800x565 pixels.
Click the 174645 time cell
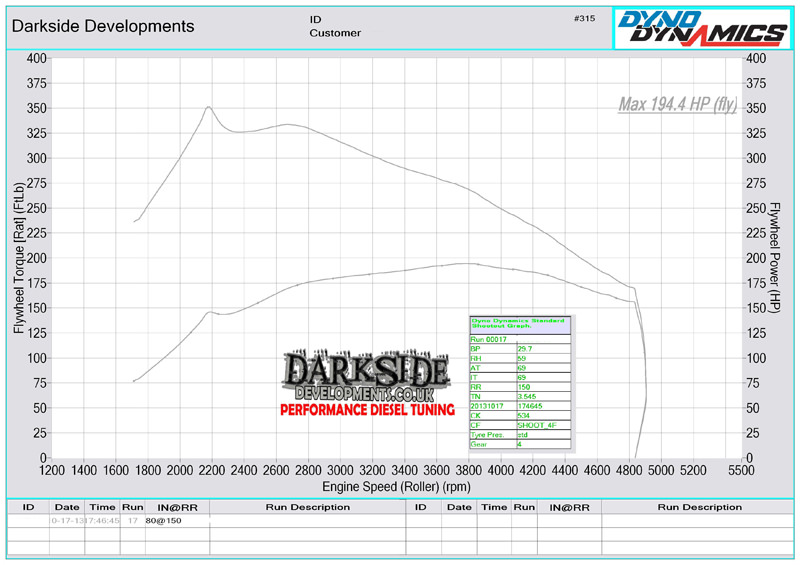pos(530,406)
